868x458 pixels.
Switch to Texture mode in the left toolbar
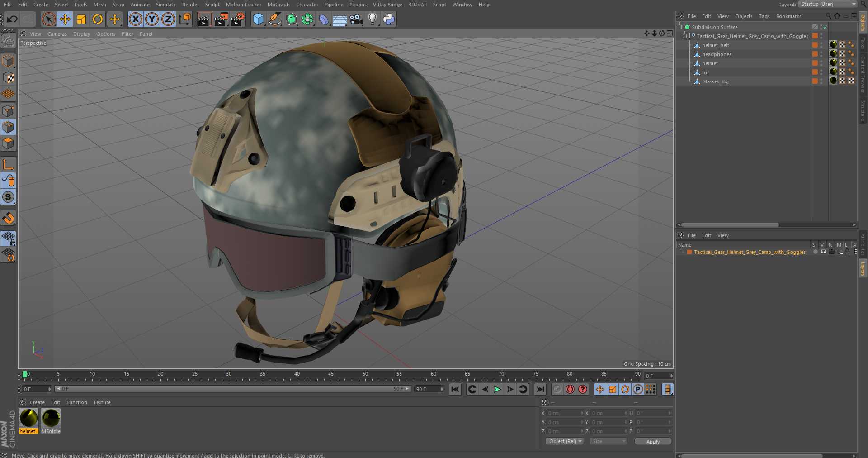(x=8, y=78)
